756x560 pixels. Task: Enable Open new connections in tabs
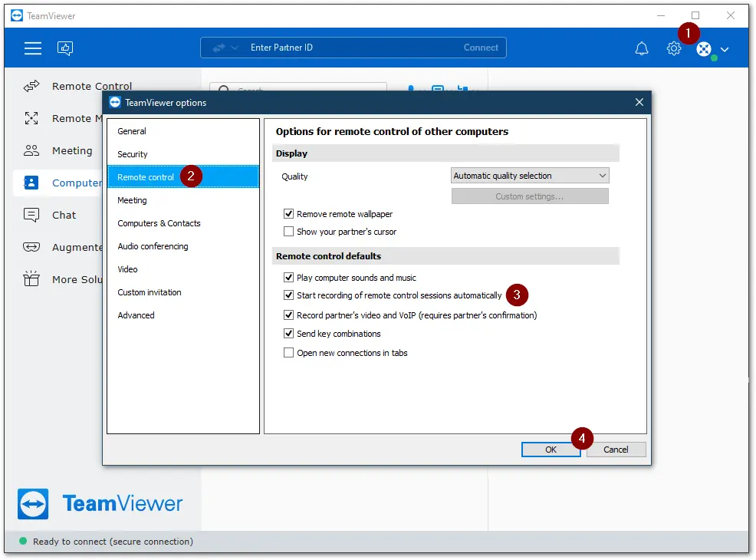(x=288, y=353)
